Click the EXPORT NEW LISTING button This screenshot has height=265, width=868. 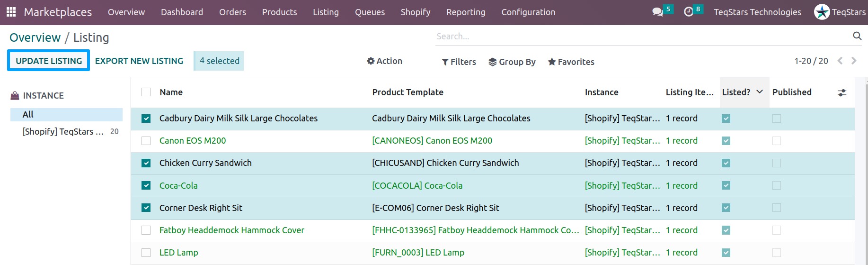point(139,61)
